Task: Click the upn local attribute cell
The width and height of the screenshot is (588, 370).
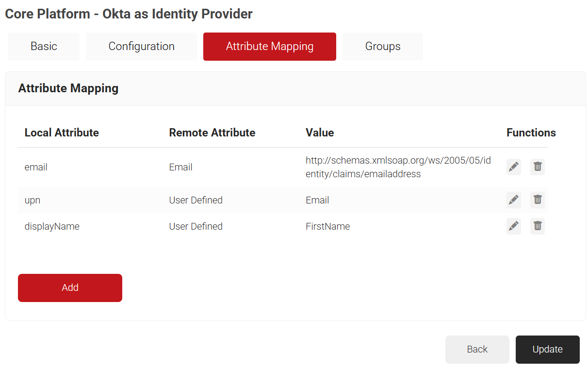Action: (x=33, y=200)
